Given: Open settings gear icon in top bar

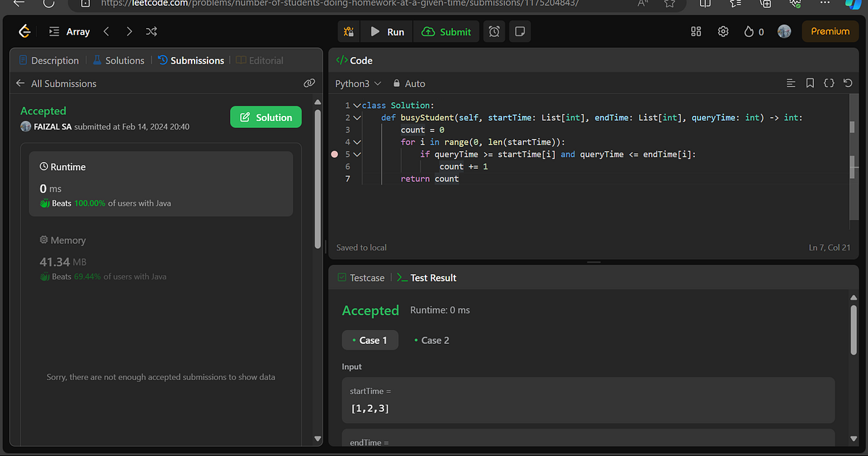Looking at the screenshot, I should tap(723, 32).
